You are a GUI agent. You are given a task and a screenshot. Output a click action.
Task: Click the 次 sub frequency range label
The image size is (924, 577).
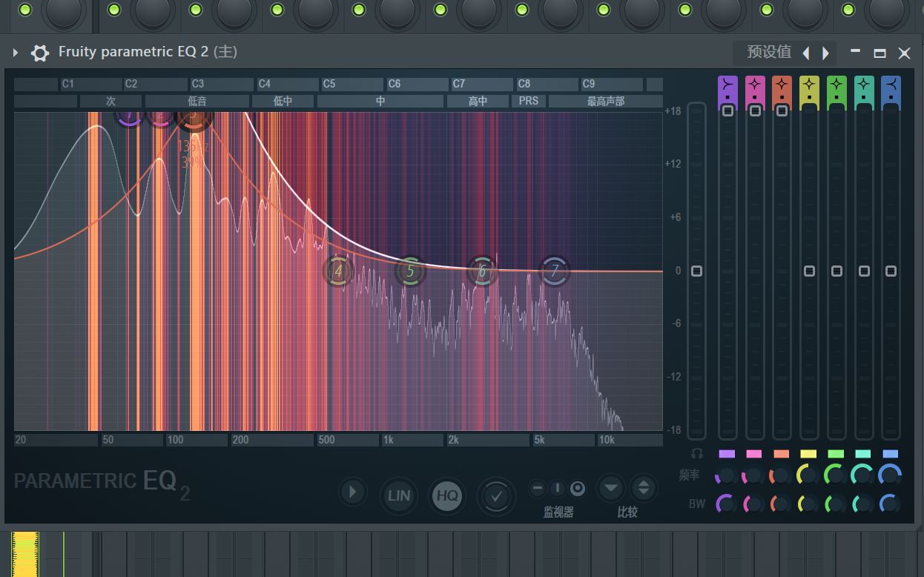tap(110, 101)
